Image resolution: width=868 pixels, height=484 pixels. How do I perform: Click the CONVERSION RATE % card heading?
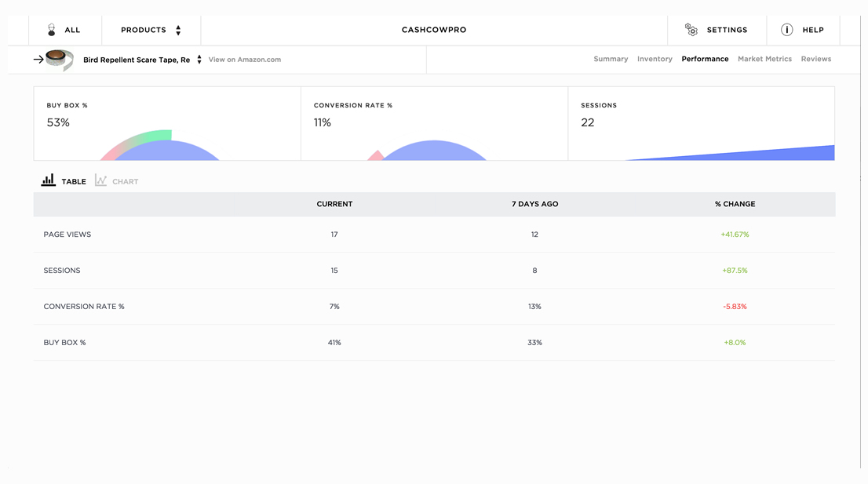(353, 105)
